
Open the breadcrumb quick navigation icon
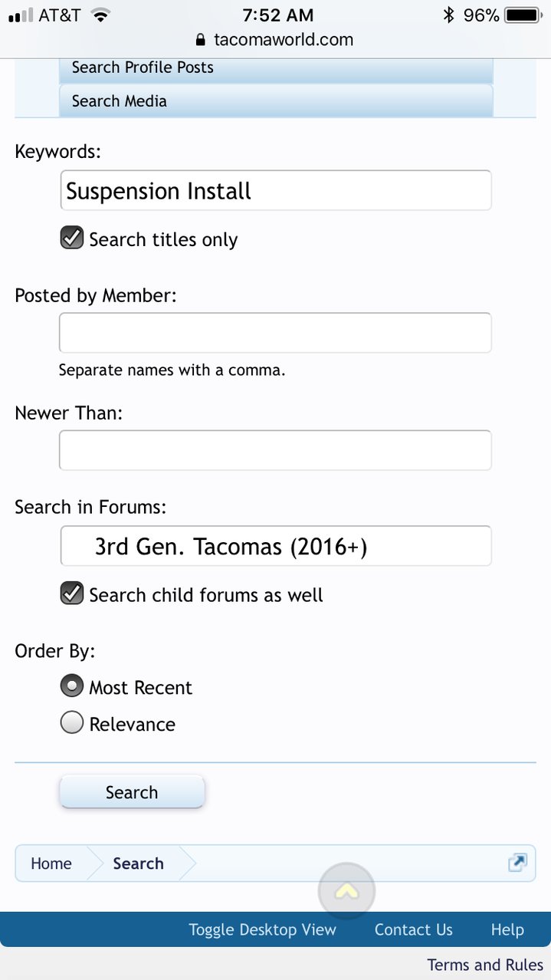click(517, 863)
